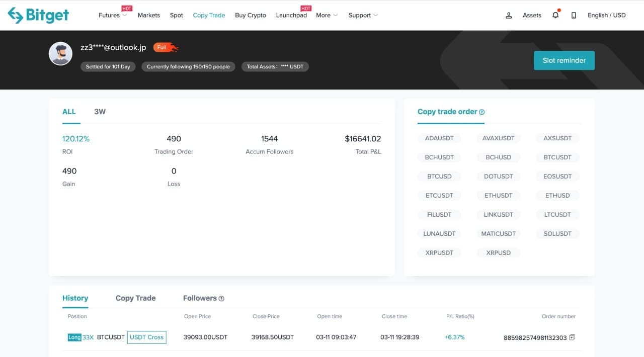Open the Launchpad page
Viewport: 644px width, 357px height.
291,15
